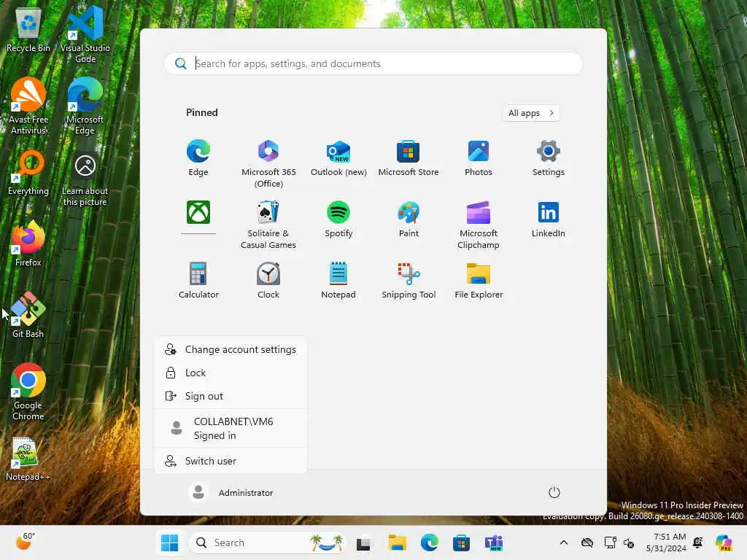Click the cloud sync tray icon
The height and width of the screenshot is (560, 747).
point(587,542)
